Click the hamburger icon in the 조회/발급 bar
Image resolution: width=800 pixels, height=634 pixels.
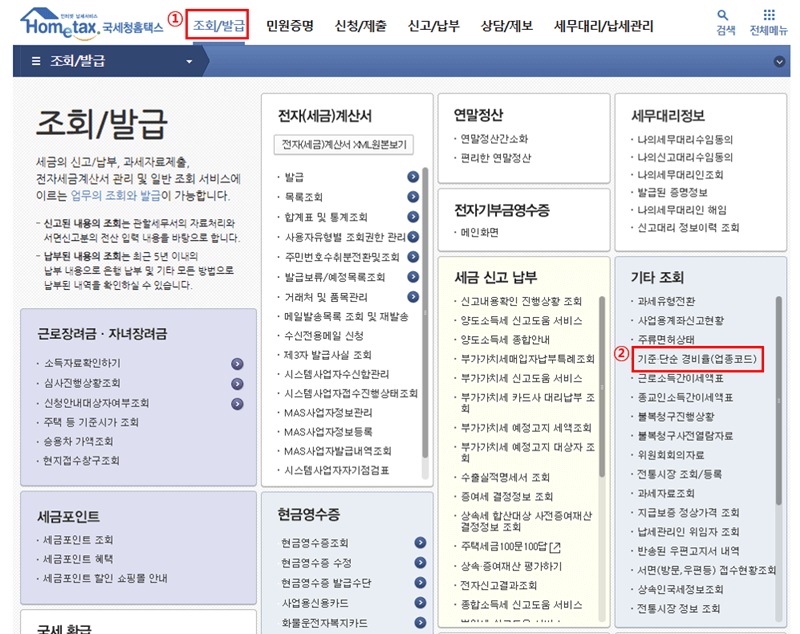coord(35,60)
